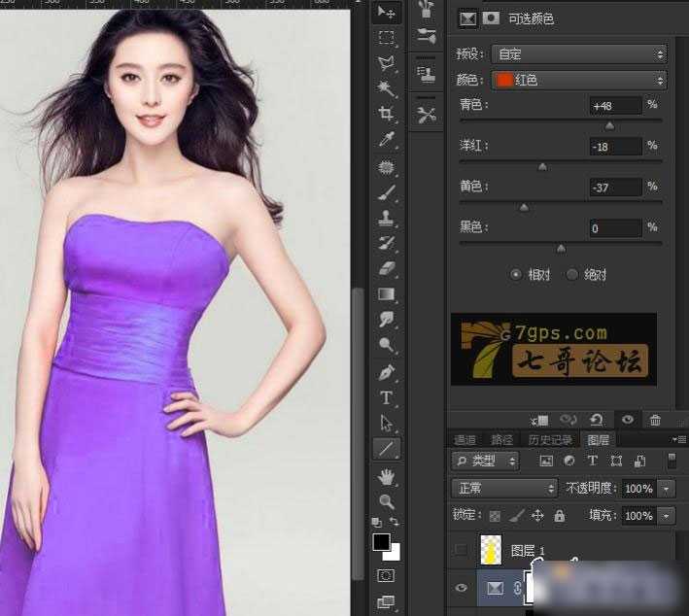Click the 洋红 slider handle

542,167
